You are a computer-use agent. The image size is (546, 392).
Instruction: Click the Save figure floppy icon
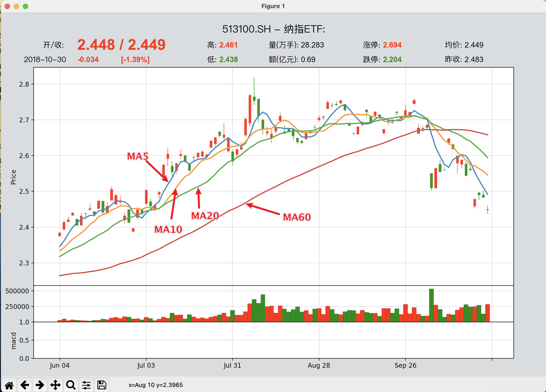pyautogui.click(x=102, y=385)
